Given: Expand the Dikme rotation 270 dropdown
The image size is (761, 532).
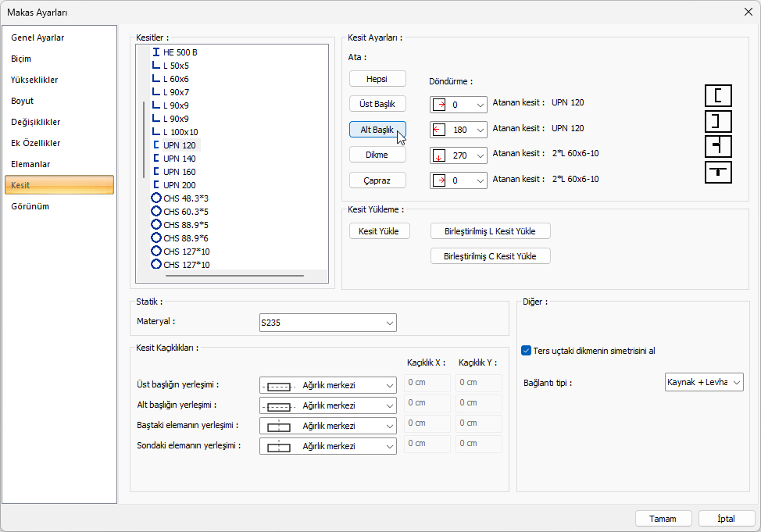Looking at the screenshot, I should point(458,155).
